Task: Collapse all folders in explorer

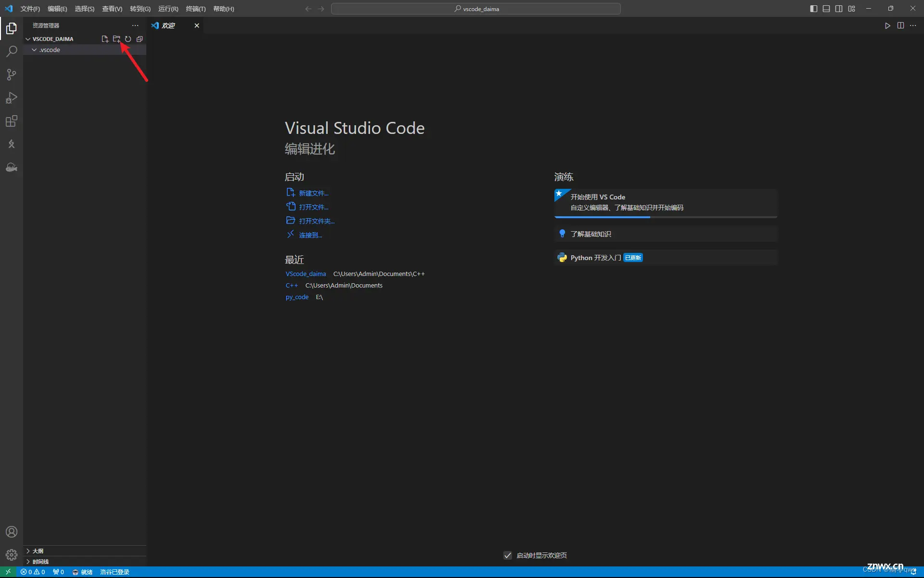Action: 140,39
